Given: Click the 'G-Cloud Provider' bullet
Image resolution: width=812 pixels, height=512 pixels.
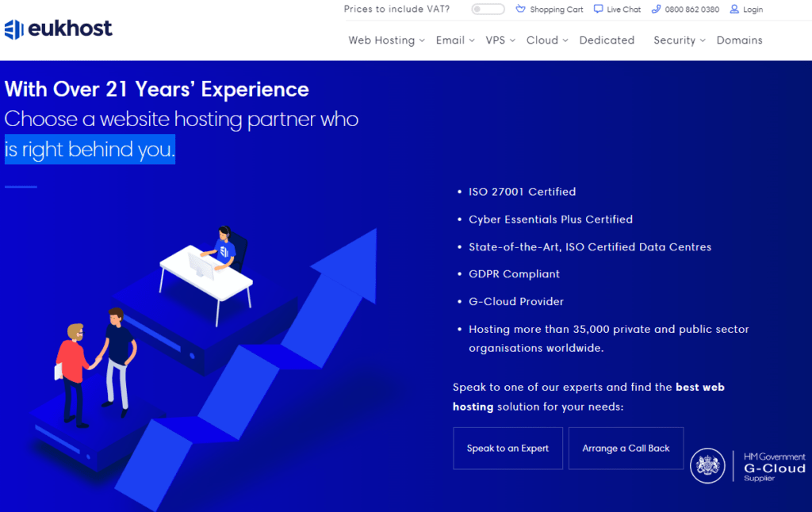Looking at the screenshot, I should (515, 302).
